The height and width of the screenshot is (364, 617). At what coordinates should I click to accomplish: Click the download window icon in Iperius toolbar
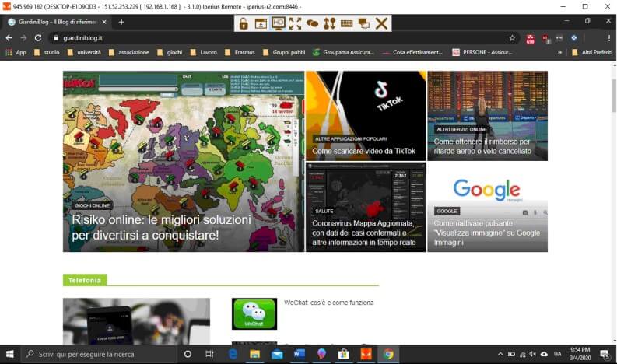pyautogui.click(x=261, y=23)
